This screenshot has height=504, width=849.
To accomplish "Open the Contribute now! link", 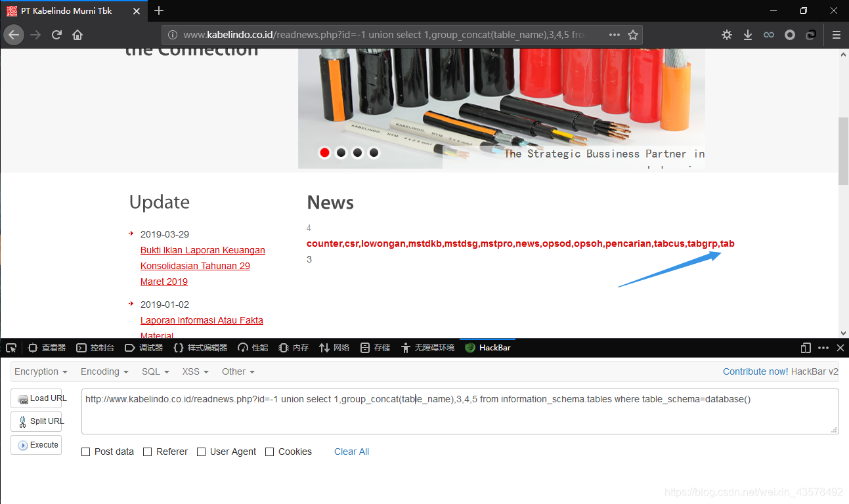I will [755, 371].
